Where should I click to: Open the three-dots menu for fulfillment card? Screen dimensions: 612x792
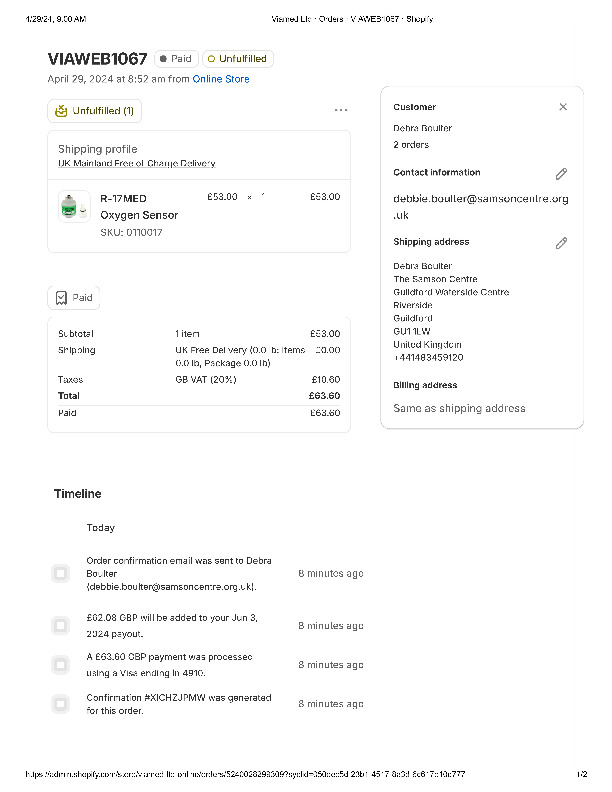341,110
